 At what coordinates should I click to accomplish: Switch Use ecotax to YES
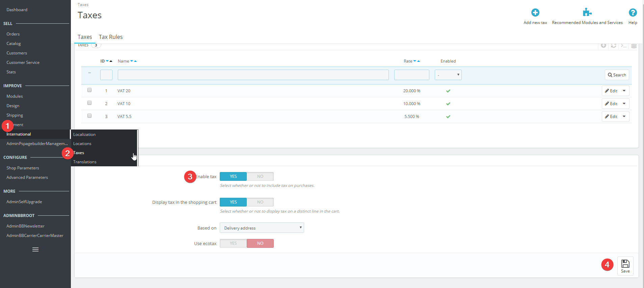[233, 243]
